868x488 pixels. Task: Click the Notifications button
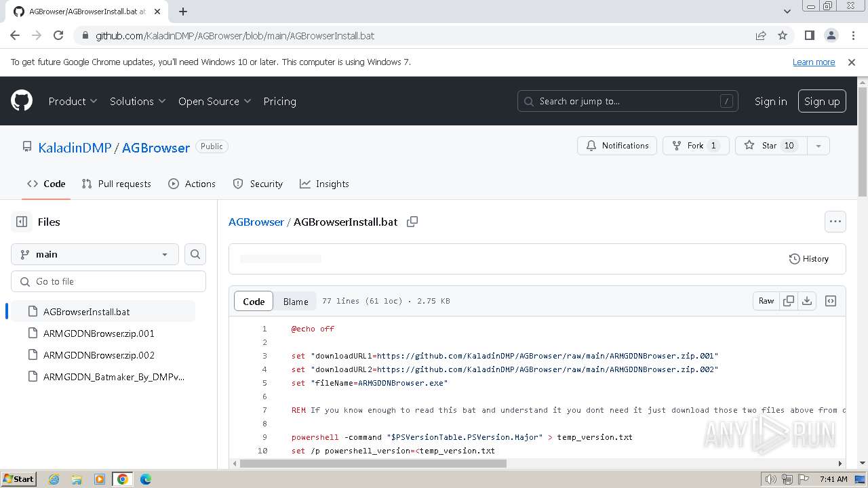(617, 146)
